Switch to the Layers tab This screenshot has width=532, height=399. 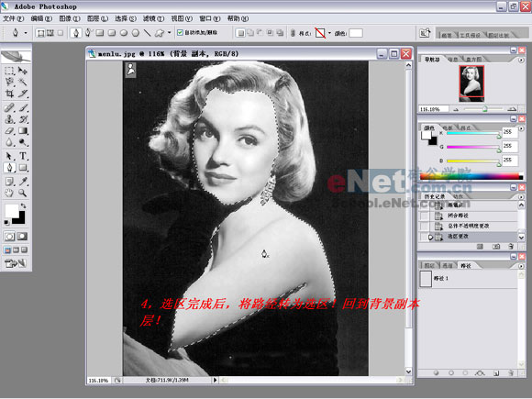tap(430, 265)
